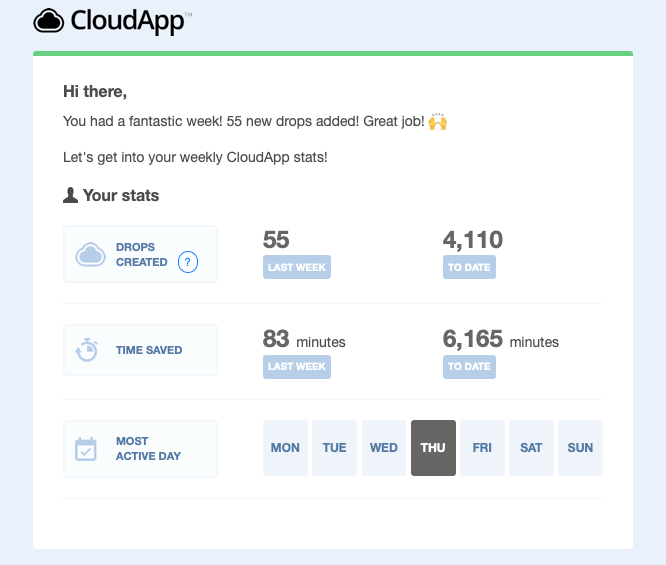Select the WED day tile

click(384, 448)
